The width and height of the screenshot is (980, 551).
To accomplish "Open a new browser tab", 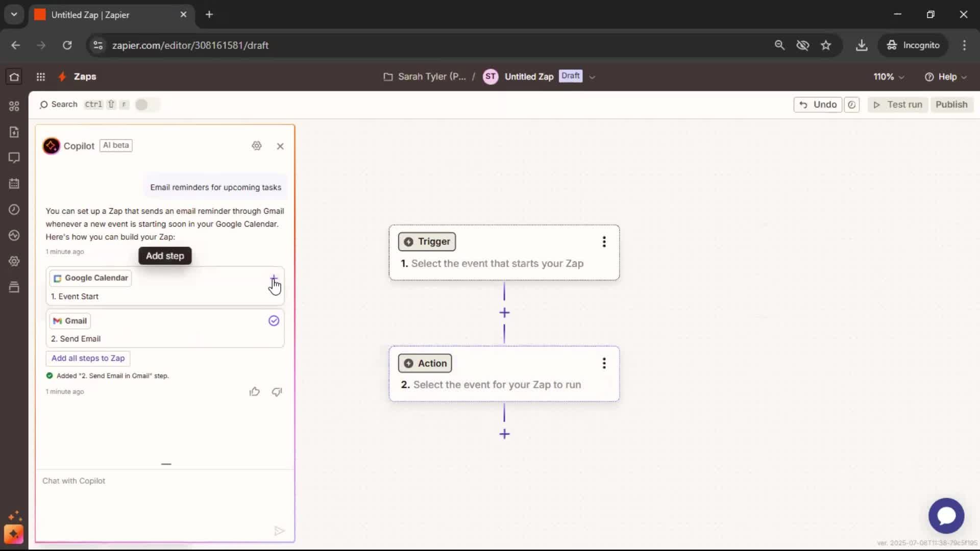I will coord(209,14).
